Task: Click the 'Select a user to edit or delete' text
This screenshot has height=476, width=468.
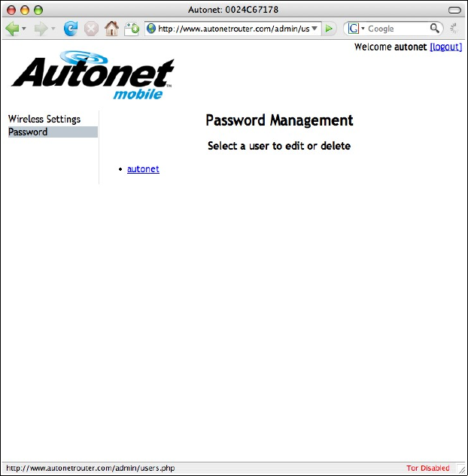Action: (279, 146)
